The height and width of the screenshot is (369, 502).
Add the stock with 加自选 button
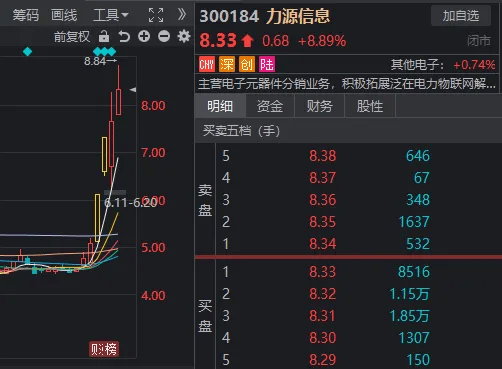(461, 16)
